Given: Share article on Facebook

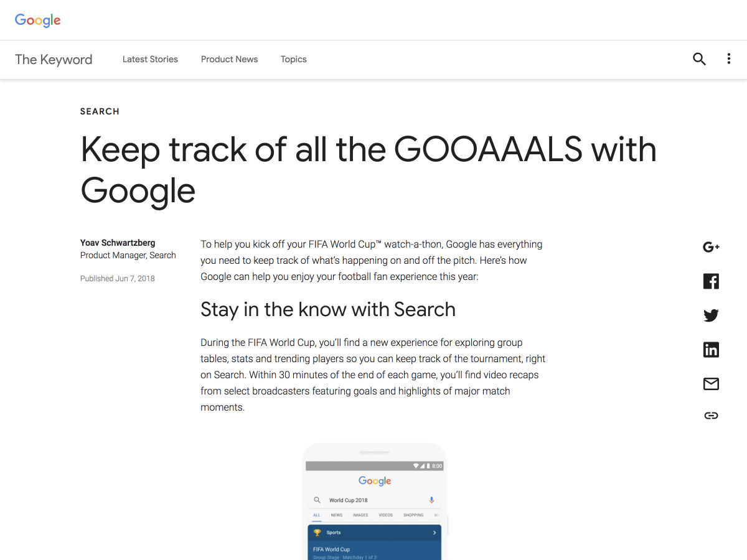Looking at the screenshot, I should point(711,281).
